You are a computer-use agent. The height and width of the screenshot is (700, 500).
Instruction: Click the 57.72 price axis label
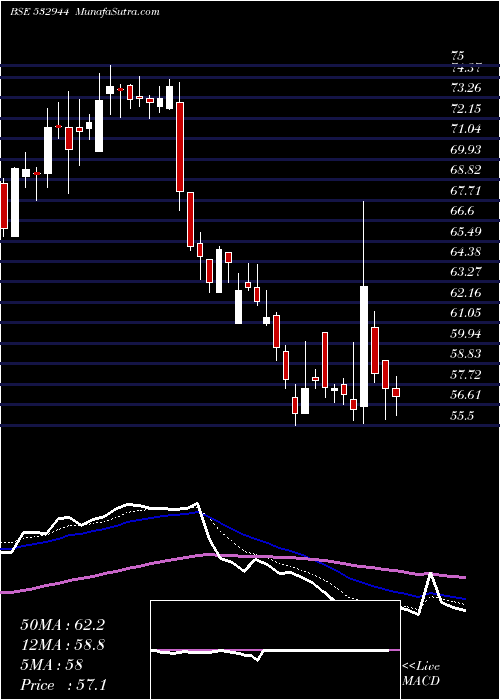pyautogui.click(x=466, y=375)
